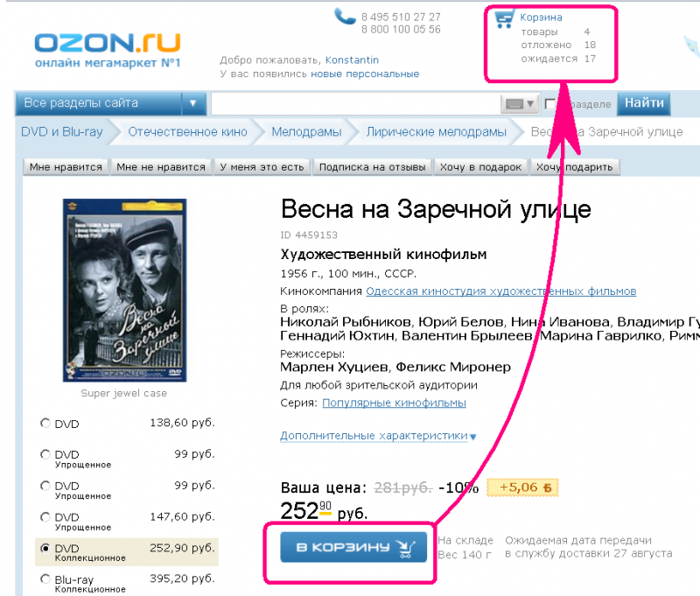Expand Дополнительные характеристики section
The image size is (700, 596).
(x=378, y=435)
